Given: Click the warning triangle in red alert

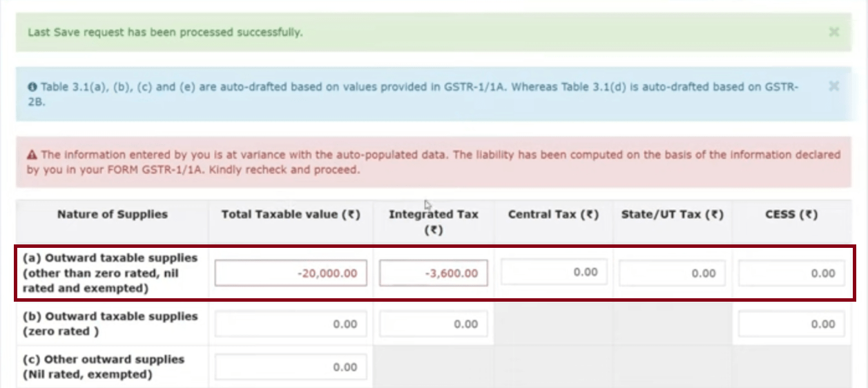Looking at the screenshot, I should 32,155.
